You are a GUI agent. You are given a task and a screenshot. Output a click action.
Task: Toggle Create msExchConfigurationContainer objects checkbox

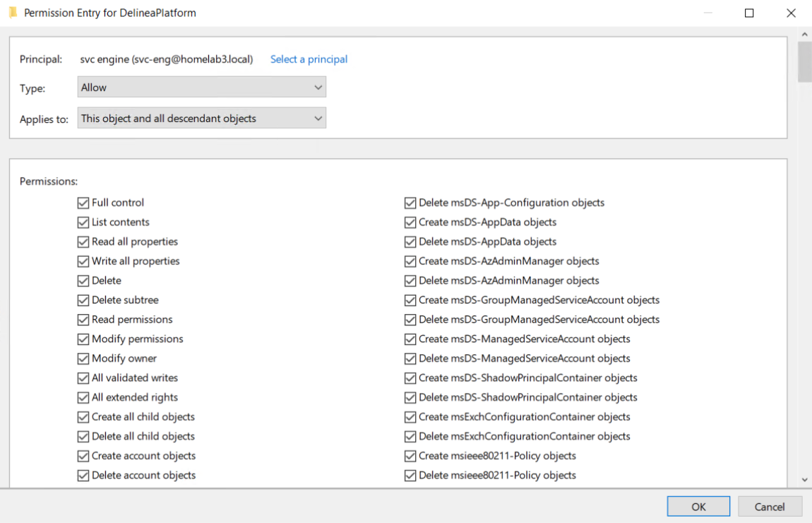(x=410, y=417)
